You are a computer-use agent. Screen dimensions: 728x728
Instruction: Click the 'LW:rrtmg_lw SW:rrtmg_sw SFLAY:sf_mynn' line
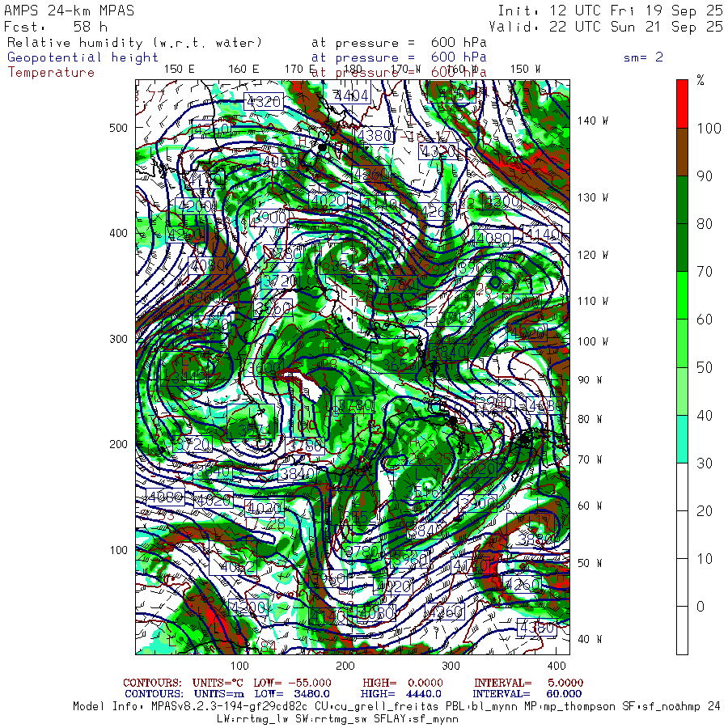[x=337, y=719]
